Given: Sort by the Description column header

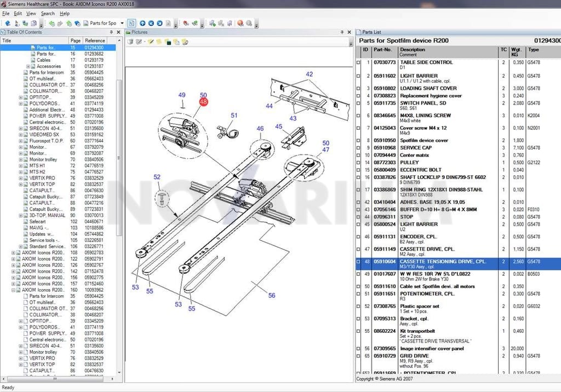Looking at the screenshot, I should [x=448, y=52].
